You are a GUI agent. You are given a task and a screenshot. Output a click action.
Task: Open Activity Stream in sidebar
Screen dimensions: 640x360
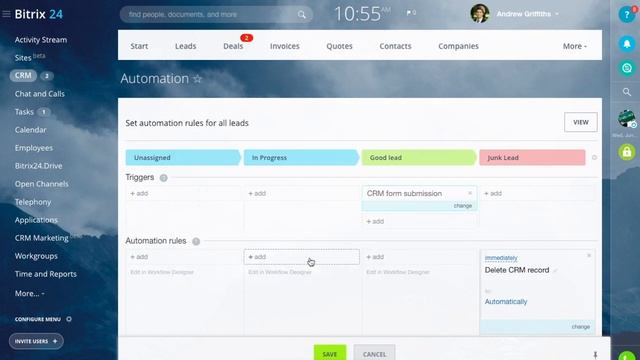41,40
